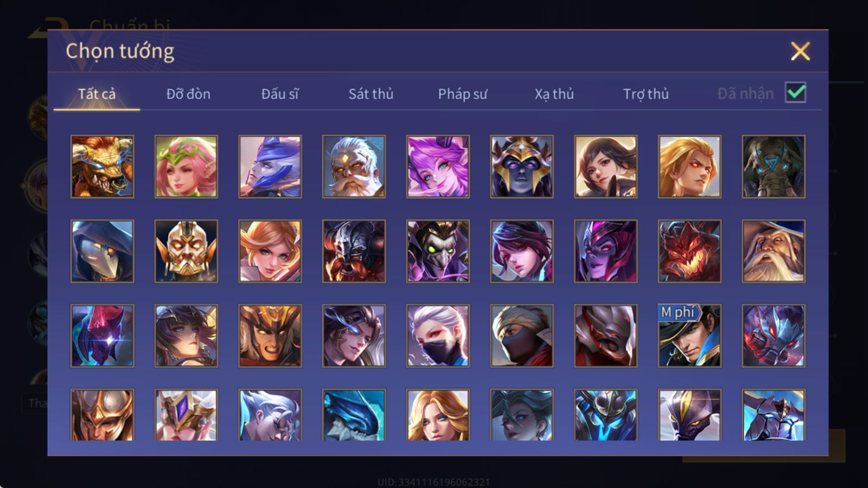
Task: Open the Đấu sĩ hero filter
Action: point(280,94)
